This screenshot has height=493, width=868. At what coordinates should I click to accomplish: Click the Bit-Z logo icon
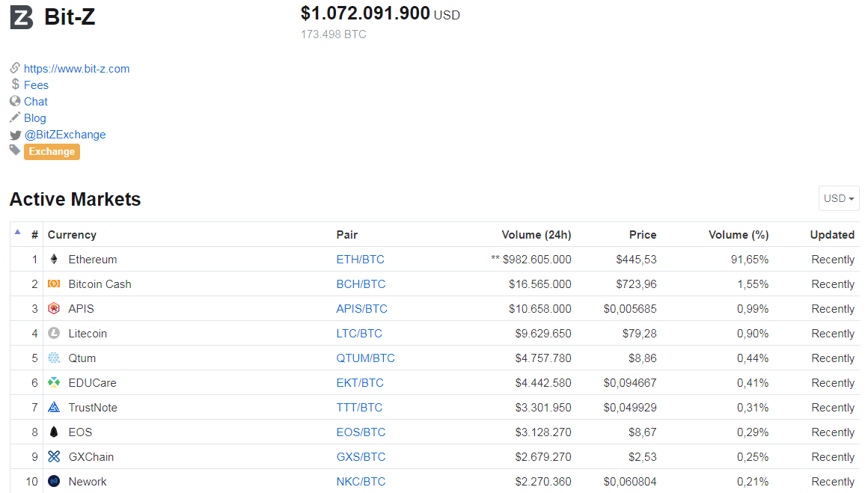[x=22, y=17]
